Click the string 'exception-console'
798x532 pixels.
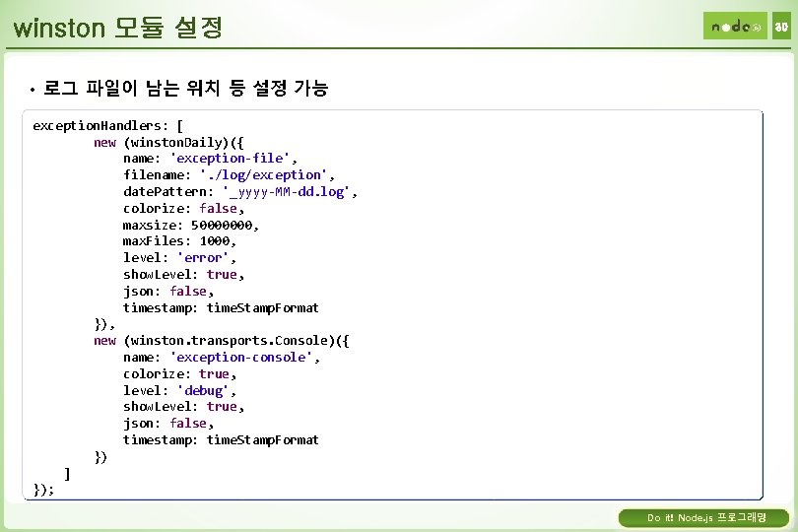click(240, 358)
